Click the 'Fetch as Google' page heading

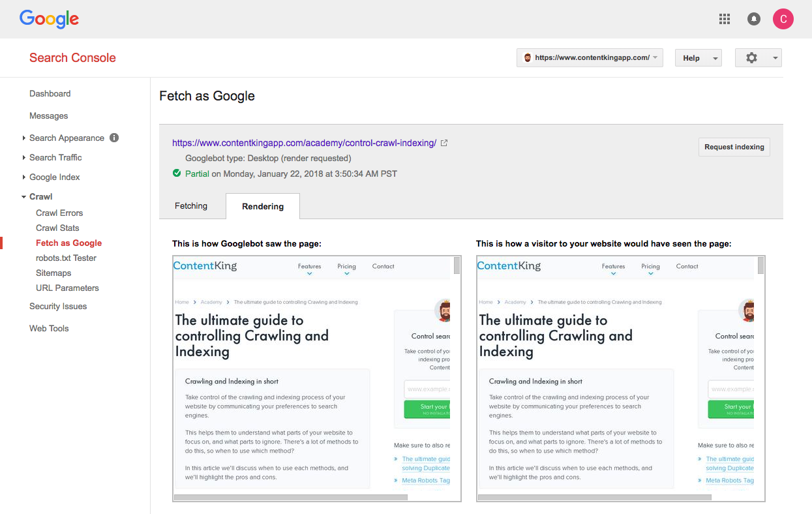207,96
